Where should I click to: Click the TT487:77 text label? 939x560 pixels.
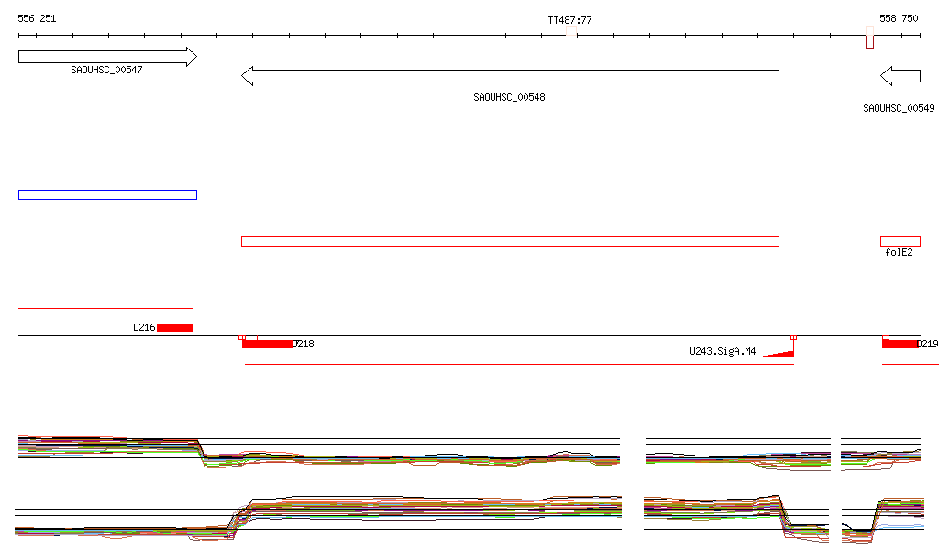click(570, 20)
